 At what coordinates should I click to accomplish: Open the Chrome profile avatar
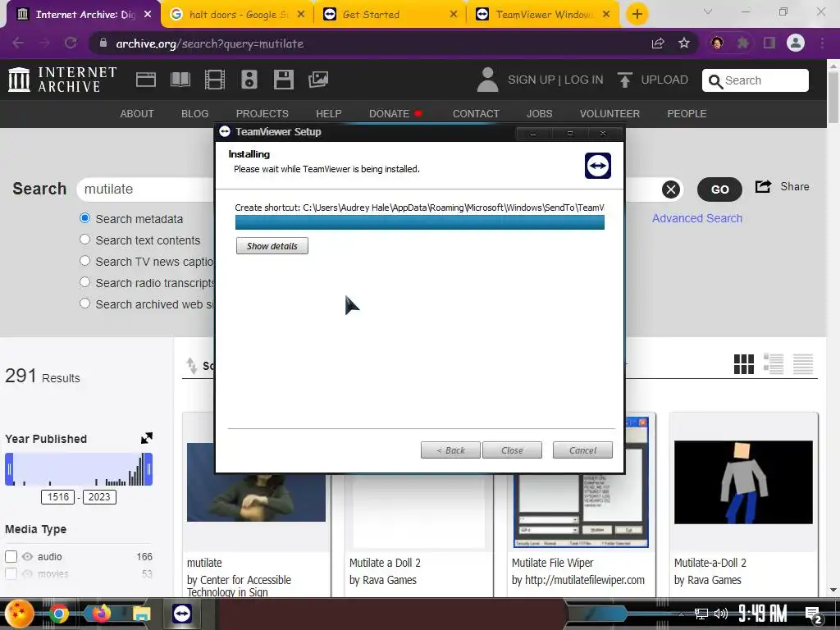pos(796,43)
